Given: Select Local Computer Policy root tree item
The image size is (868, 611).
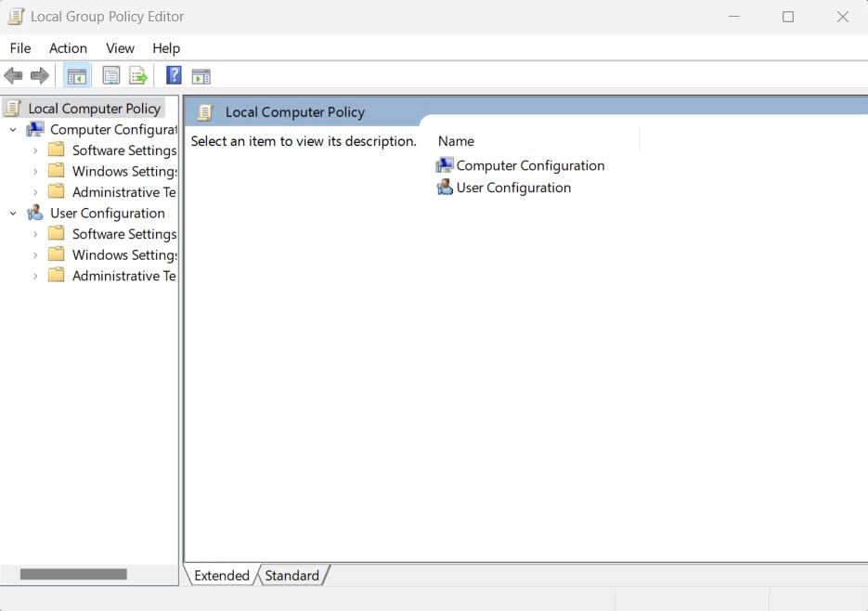Looking at the screenshot, I should tap(94, 109).
